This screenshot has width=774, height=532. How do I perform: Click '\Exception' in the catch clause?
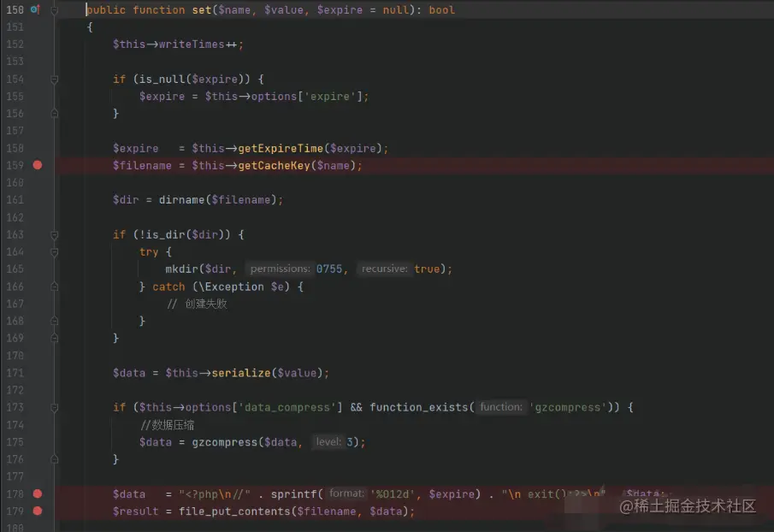point(231,287)
